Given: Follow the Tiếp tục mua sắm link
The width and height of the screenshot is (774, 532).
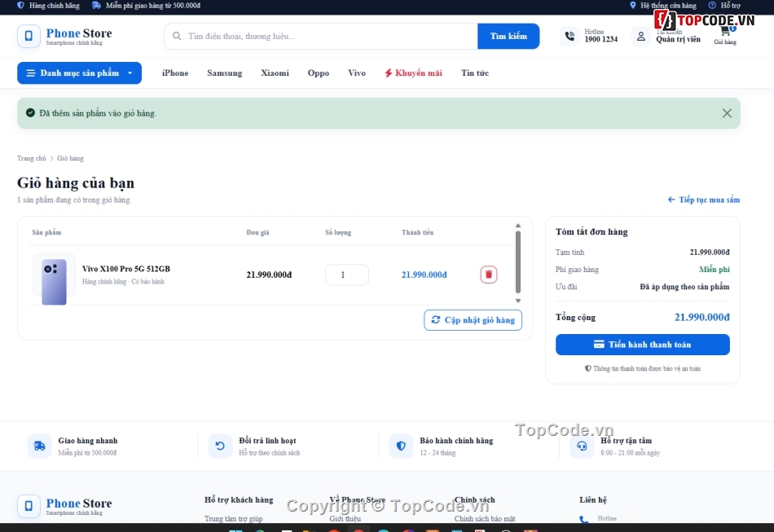Looking at the screenshot, I should (703, 200).
